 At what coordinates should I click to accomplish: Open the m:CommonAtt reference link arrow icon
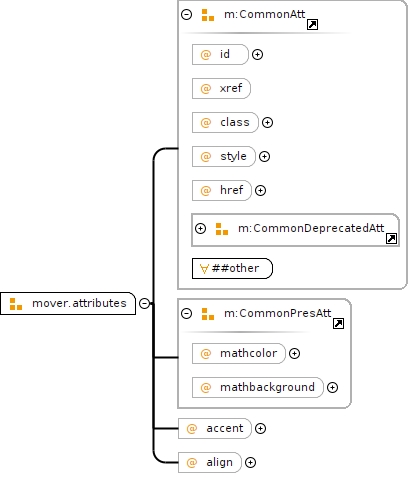312,24
